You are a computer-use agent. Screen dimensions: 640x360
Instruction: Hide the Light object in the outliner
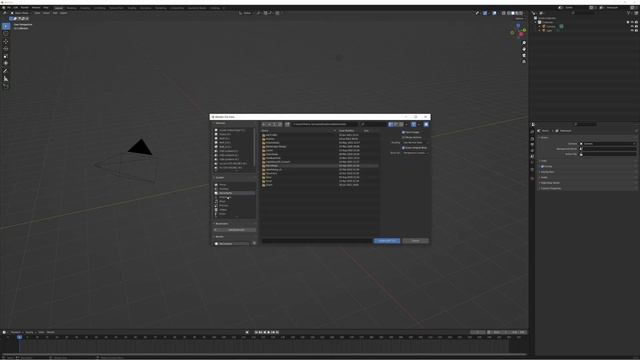[x=632, y=30]
